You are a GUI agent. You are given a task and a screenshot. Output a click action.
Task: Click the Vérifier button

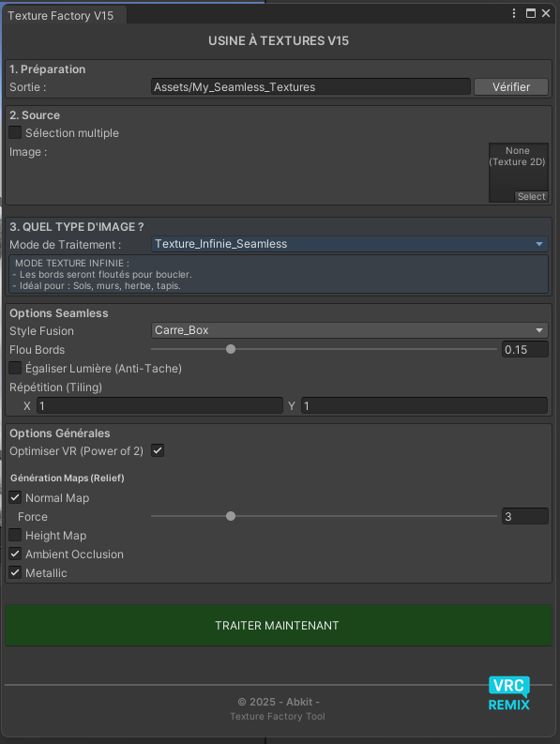pyautogui.click(x=511, y=87)
